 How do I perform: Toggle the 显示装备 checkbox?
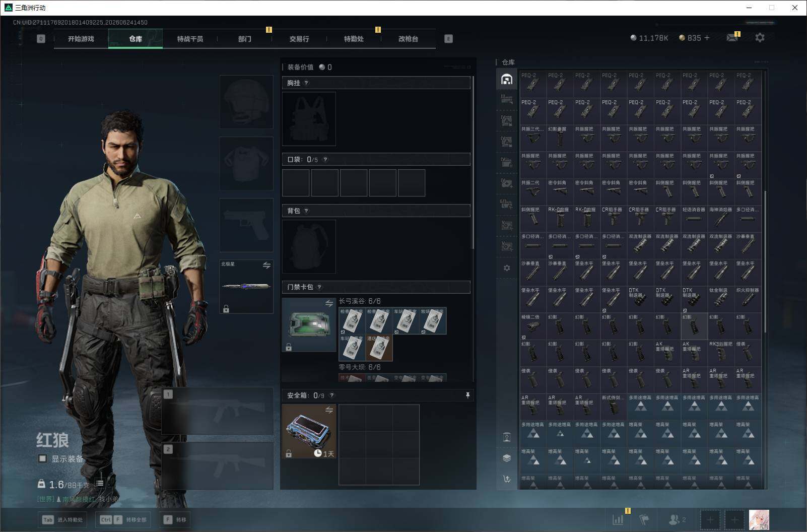(x=43, y=458)
